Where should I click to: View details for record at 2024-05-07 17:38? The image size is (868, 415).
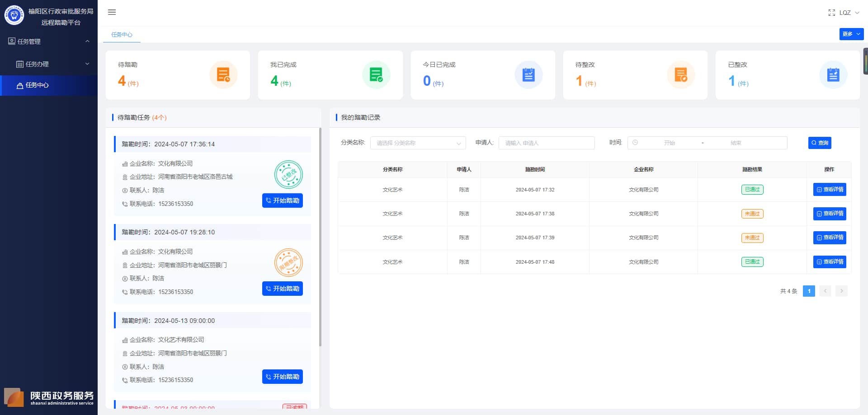[830, 214]
